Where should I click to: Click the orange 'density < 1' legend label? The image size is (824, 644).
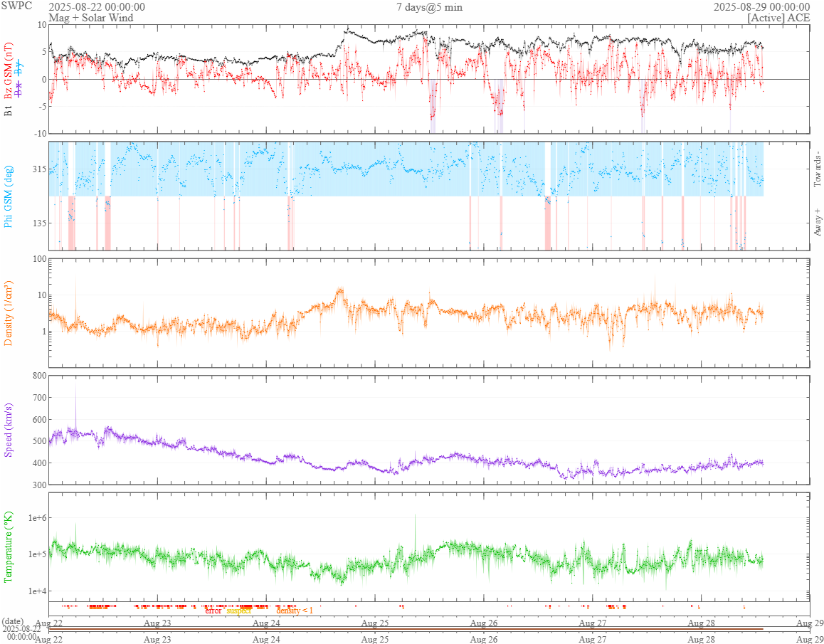(x=294, y=611)
